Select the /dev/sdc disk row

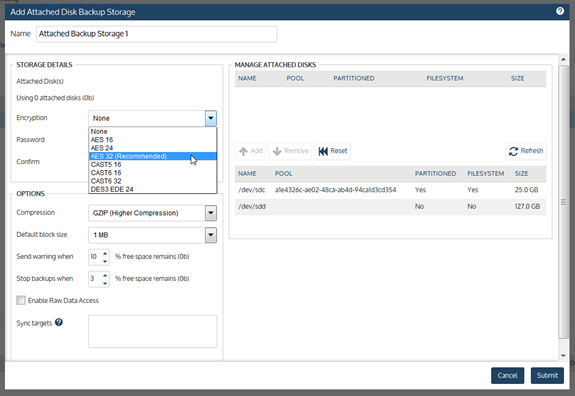click(x=390, y=190)
